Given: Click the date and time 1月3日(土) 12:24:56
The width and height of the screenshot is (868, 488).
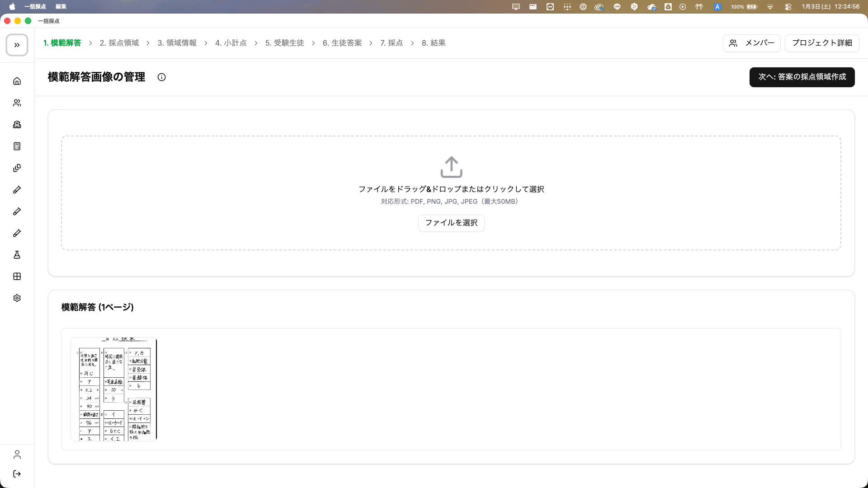Looking at the screenshot, I should [830, 7].
